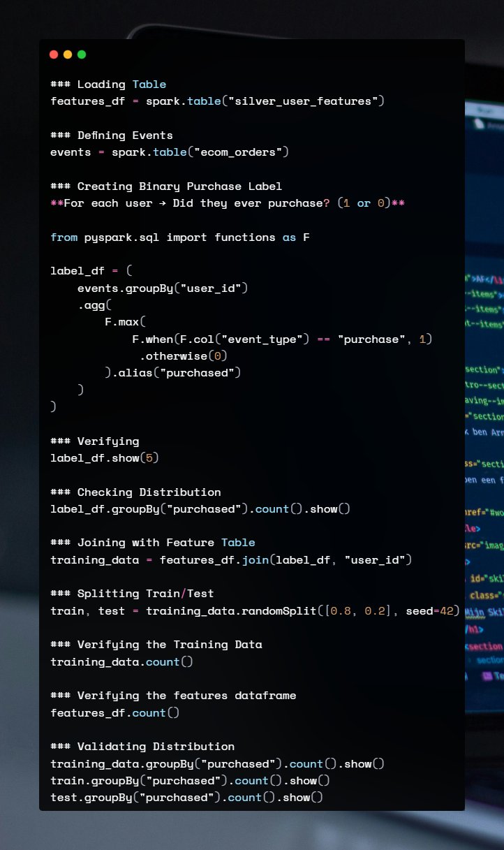Select "### Verifying the features dataframe" comment
The image size is (504, 850).
[x=173, y=696]
